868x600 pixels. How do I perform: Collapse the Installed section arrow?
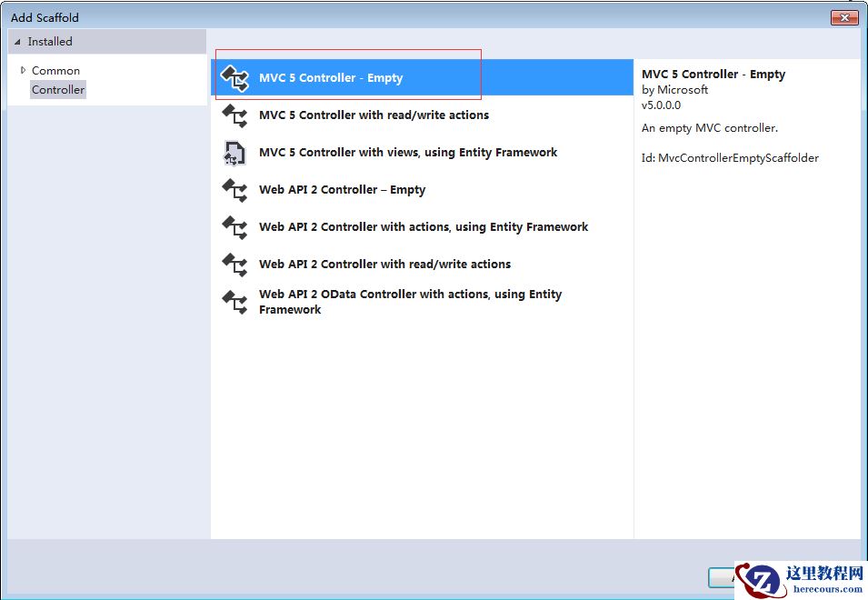[17, 42]
